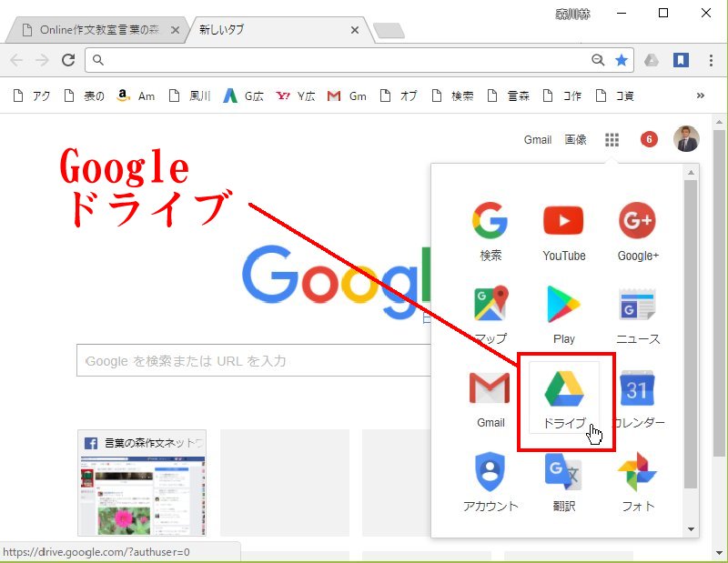
Task: Open the オプ bookmark
Action: click(399, 96)
